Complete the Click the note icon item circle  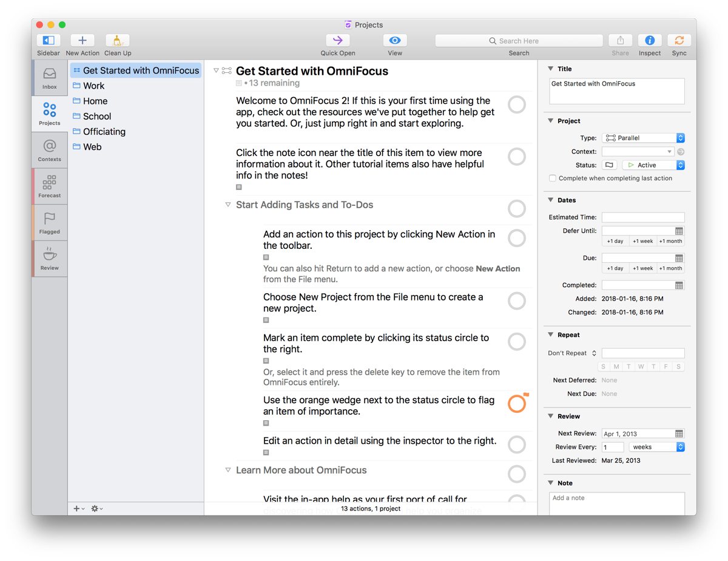(x=517, y=157)
